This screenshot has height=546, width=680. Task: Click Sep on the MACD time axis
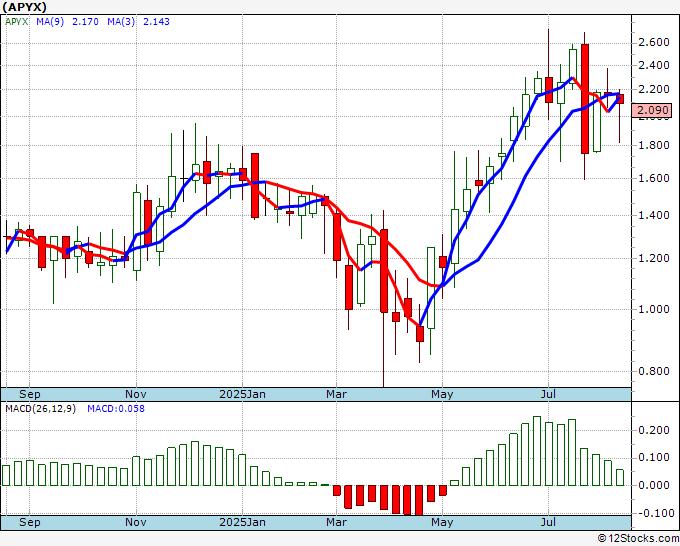tap(29, 522)
